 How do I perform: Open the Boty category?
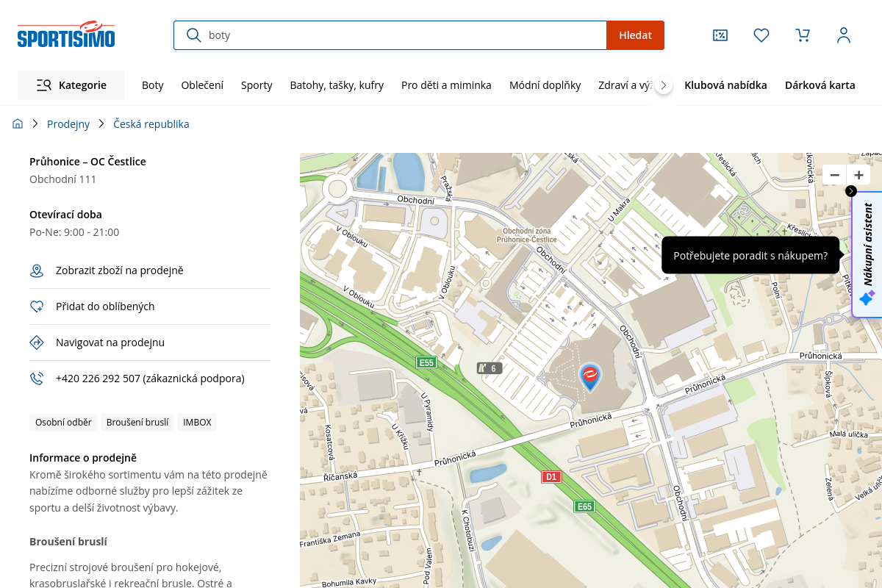(153, 85)
